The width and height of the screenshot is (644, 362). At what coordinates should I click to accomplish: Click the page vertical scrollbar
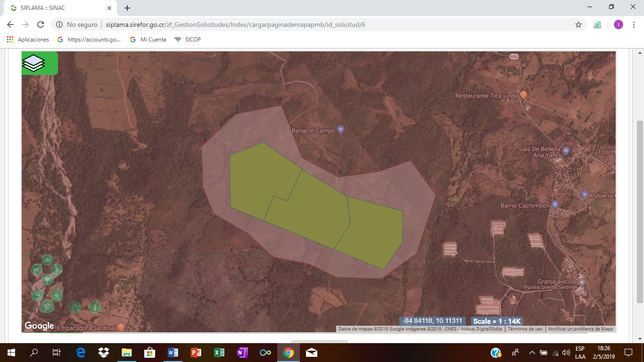point(639,211)
